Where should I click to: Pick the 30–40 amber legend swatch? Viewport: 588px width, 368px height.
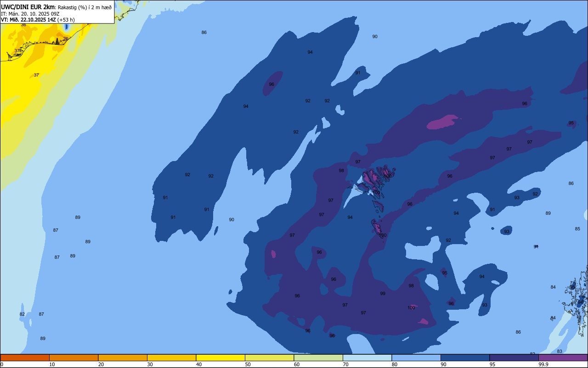point(171,357)
